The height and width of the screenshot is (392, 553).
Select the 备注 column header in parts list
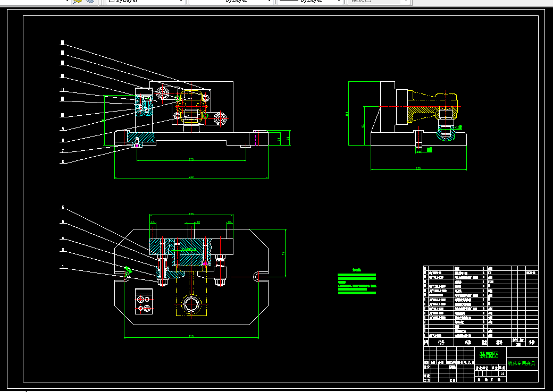532,343
